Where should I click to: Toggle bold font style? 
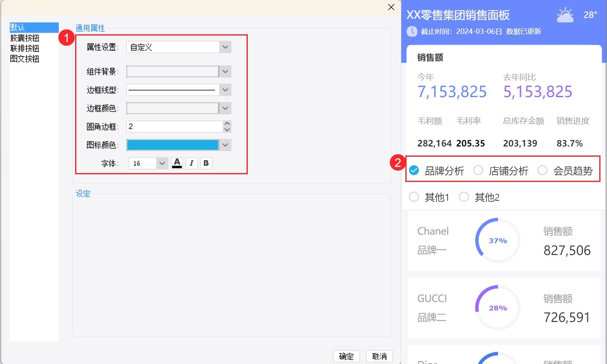(206, 163)
